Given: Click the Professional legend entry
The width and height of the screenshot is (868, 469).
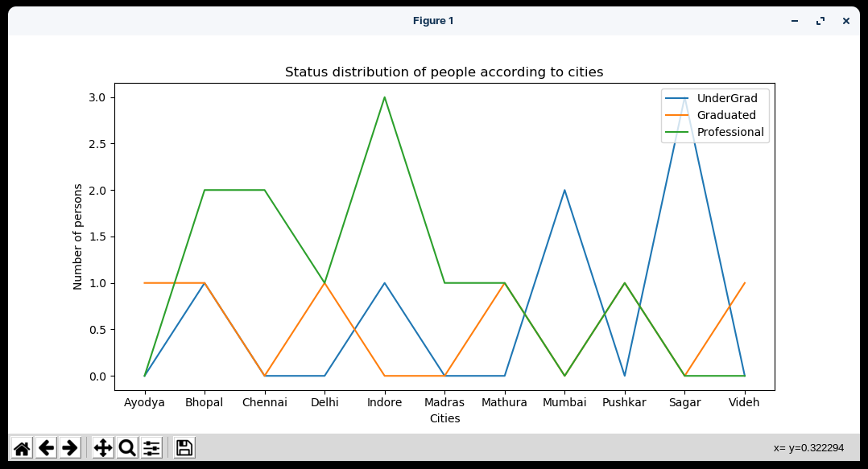Looking at the screenshot, I should click(x=730, y=132).
